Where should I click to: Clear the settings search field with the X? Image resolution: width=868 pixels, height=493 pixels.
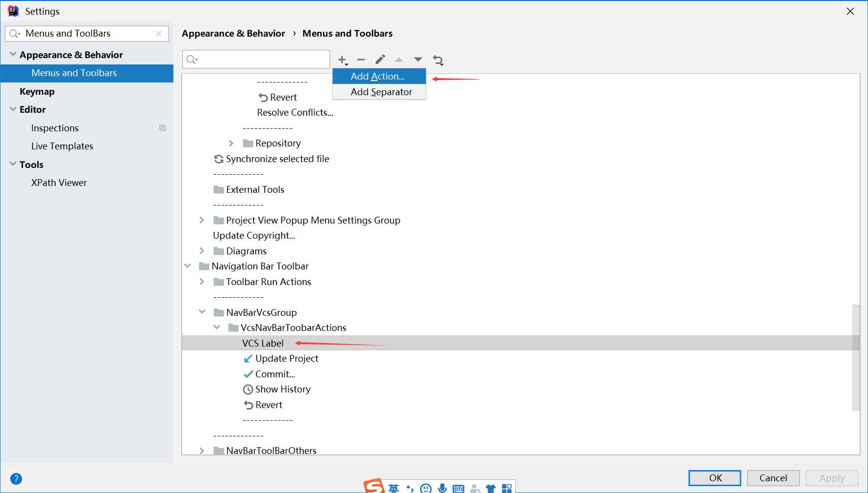[x=159, y=34]
